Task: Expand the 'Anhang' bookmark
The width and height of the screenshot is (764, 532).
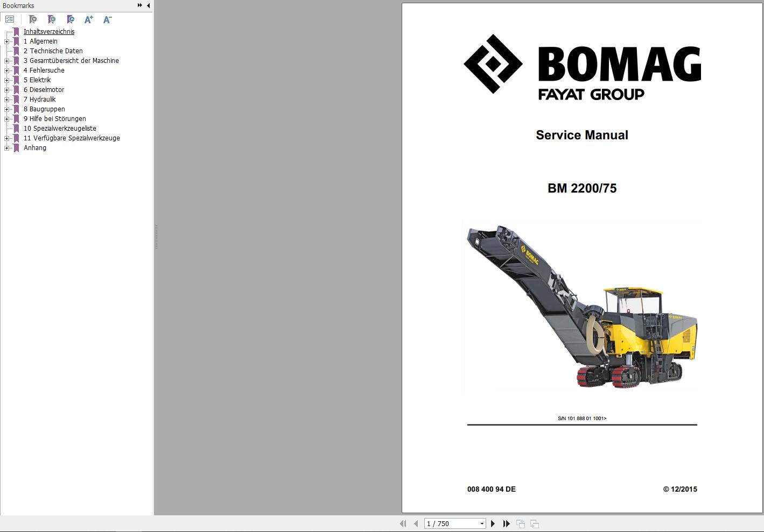Action: point(6,148)
